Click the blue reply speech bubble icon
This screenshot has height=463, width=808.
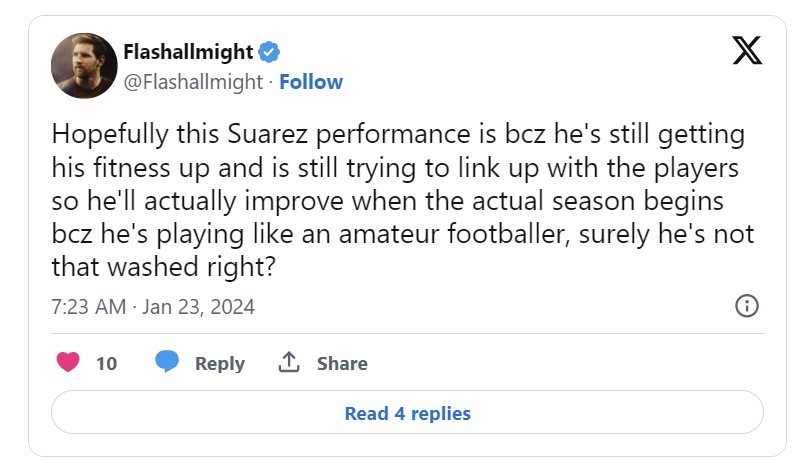pyautogui.click(x=167, y=361)
